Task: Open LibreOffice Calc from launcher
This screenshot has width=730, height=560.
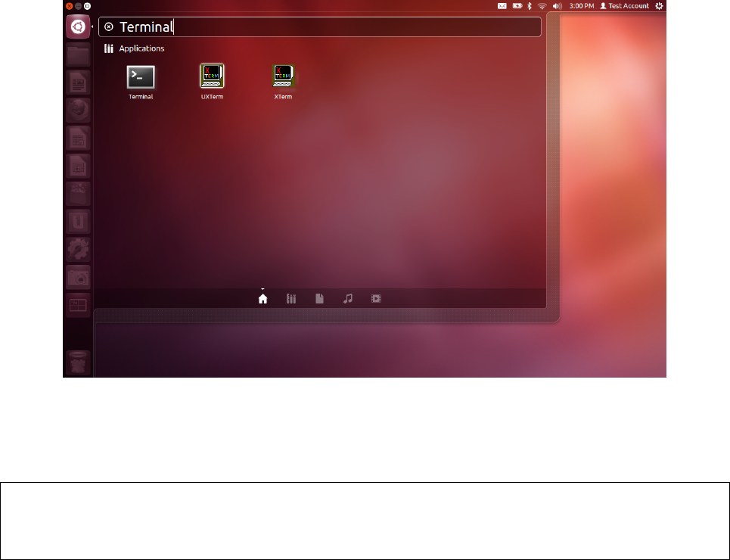Action: click(x=78, y=138)
